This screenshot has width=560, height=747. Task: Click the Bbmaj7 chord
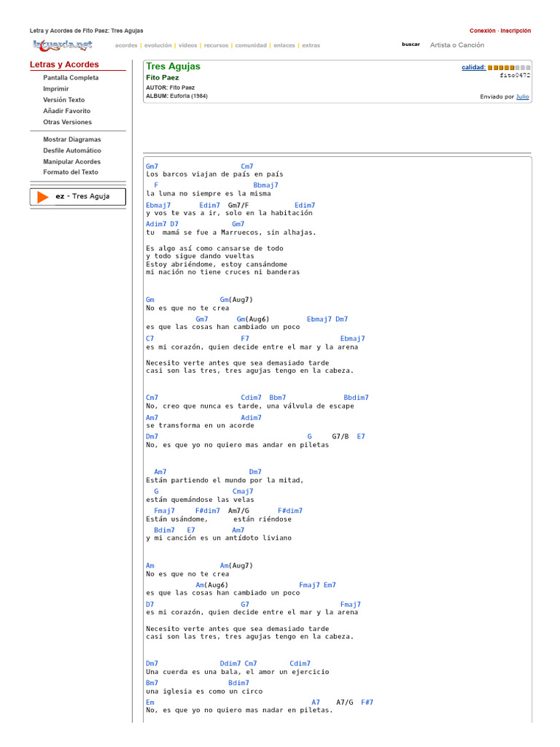point(265,185)
